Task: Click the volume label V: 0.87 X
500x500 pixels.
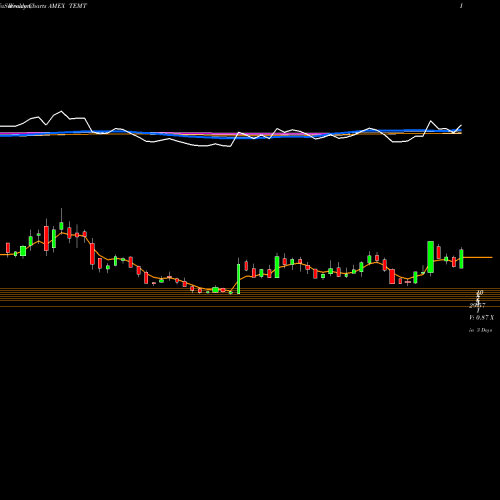Action: click(482, 318)
